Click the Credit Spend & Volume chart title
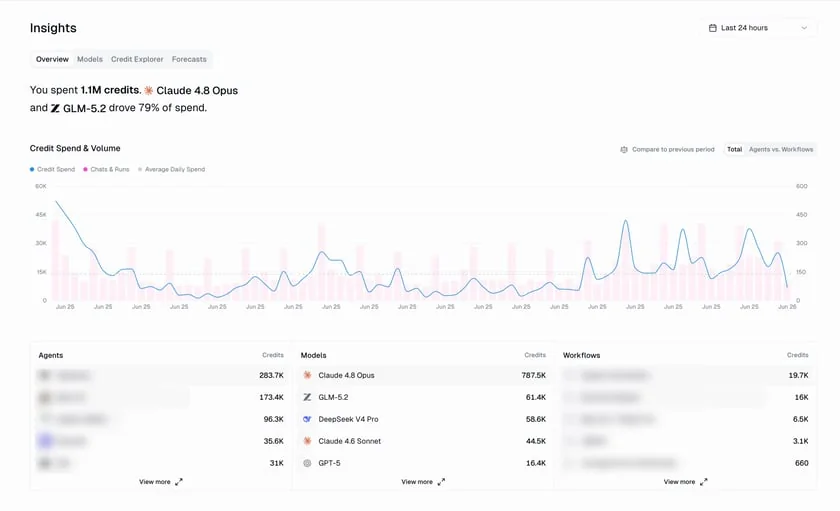 pyautogui.click(x=75, y=148)
